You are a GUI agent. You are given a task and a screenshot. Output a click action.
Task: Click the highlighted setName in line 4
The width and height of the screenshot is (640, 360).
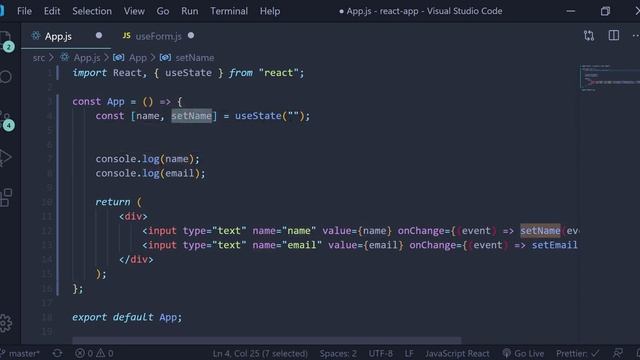[191, 116]
